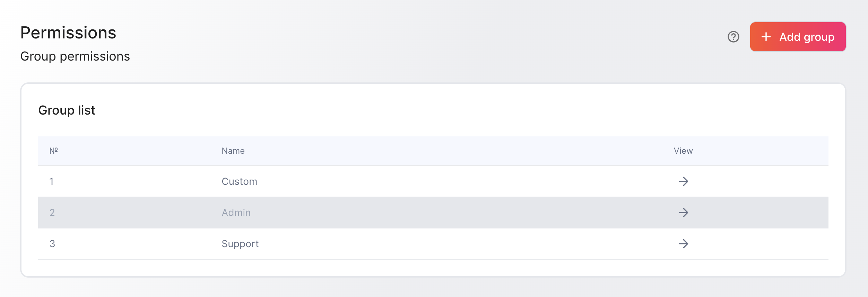Screen dimensions: 868x297
Task: Open the Custom group view arrow
Action: point(683,181)
